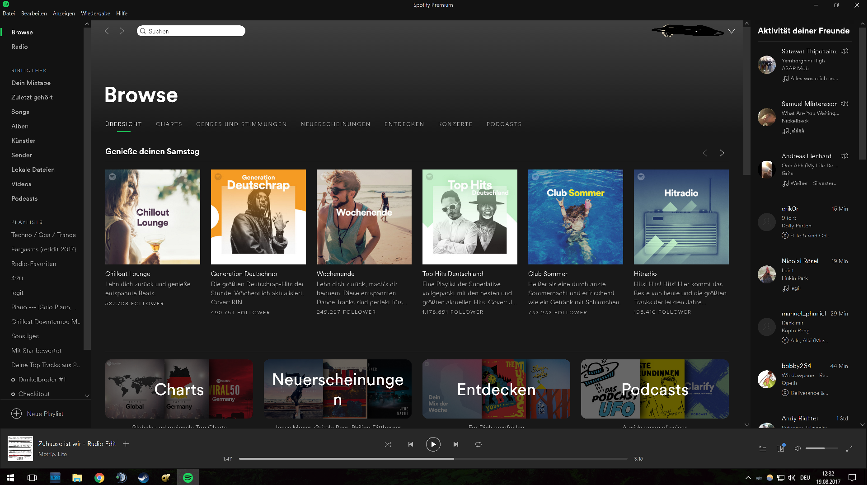Open the Entdecken category tile
Viewport: 868px width, 485px height.
coord(496,389)
